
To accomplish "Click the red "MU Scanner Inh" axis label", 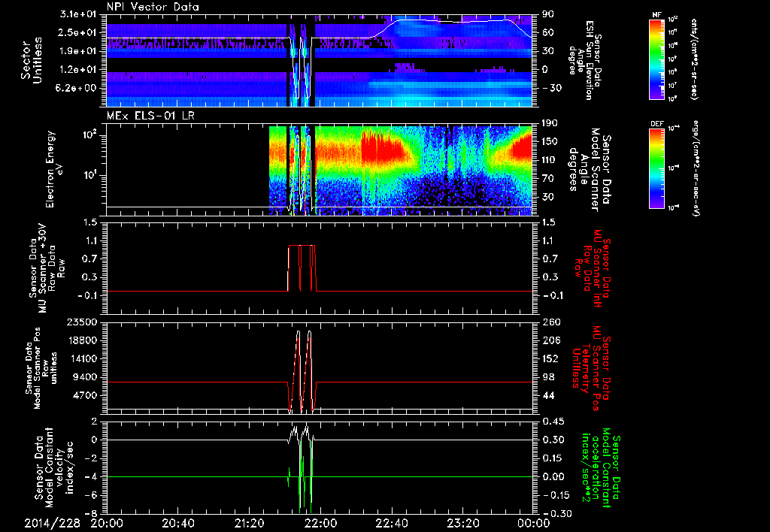I will tap(593, 268).
